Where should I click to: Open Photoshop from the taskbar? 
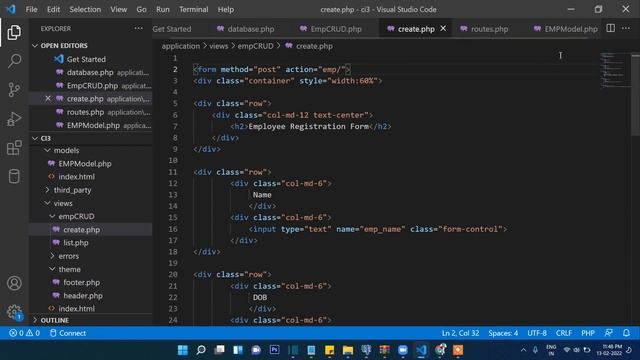tap(274, 350)
